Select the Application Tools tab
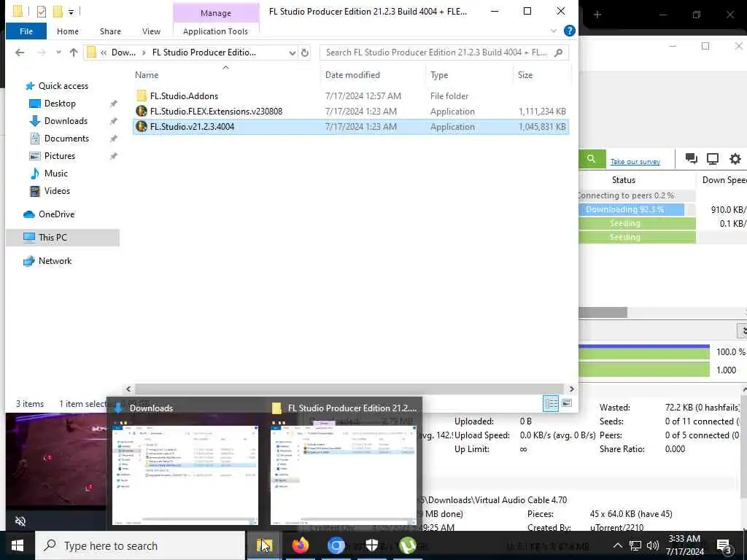This screenshot has width=747, height=560. point(215,31)
